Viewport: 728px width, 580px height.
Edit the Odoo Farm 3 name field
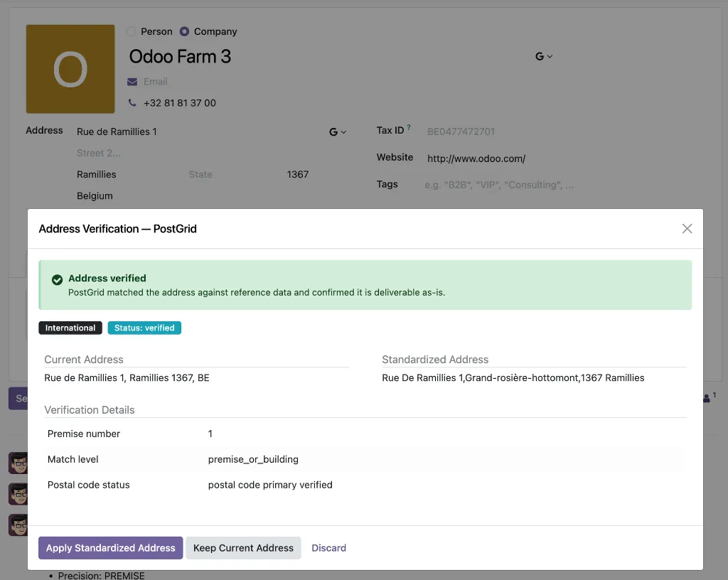pyautogui.click(x=180, y=57)
